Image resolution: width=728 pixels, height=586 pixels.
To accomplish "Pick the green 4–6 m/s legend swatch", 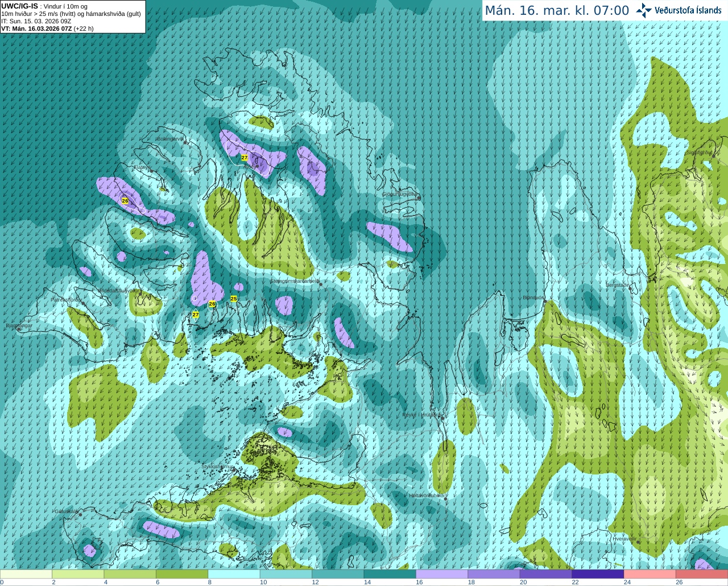I will pyautogui.click(x=130, y=574).
